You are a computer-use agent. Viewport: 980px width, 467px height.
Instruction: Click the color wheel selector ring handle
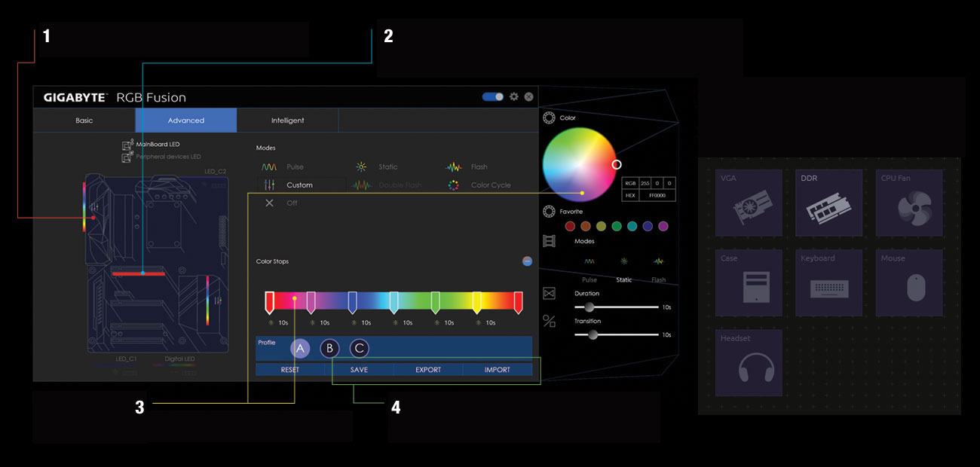(617, 164)
